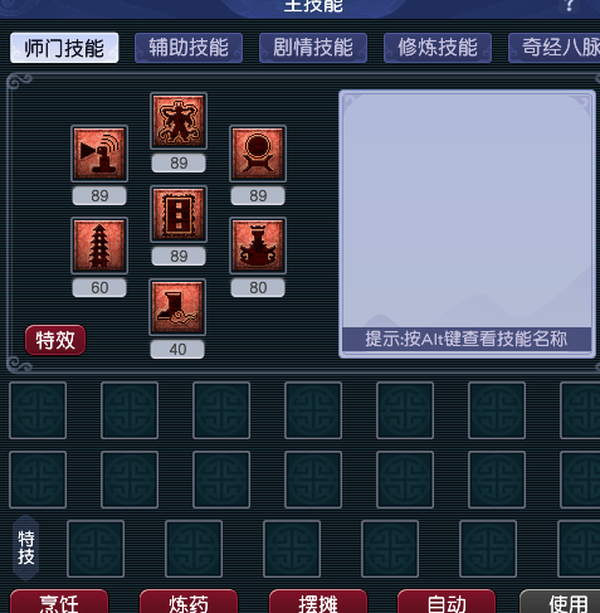
Task: Click the 摆摊 button
Action: (x=318, y=602)
